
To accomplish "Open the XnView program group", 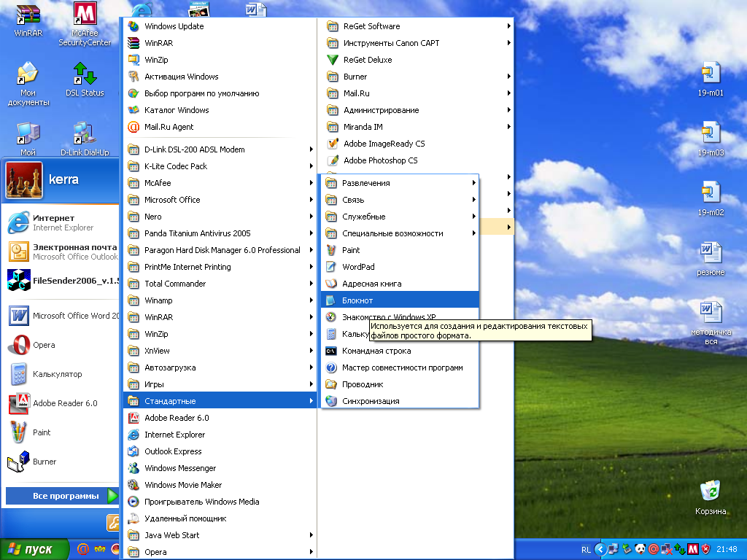I will [220, 351].
